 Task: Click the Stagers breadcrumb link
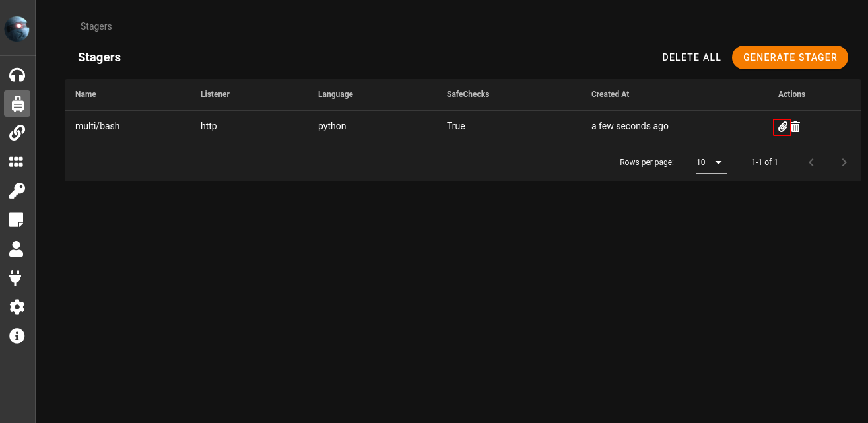click(x=96, y=26)
